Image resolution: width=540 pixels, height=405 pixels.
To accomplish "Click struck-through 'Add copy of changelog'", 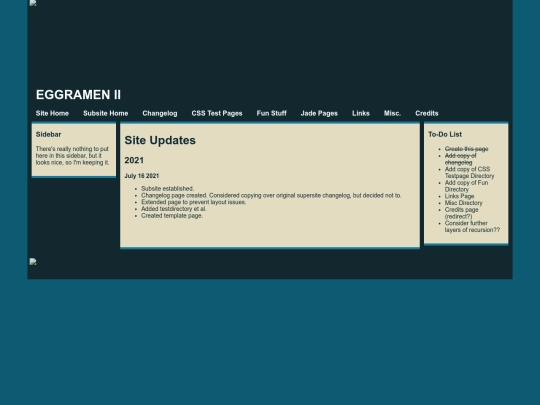I will coord(460,159).
